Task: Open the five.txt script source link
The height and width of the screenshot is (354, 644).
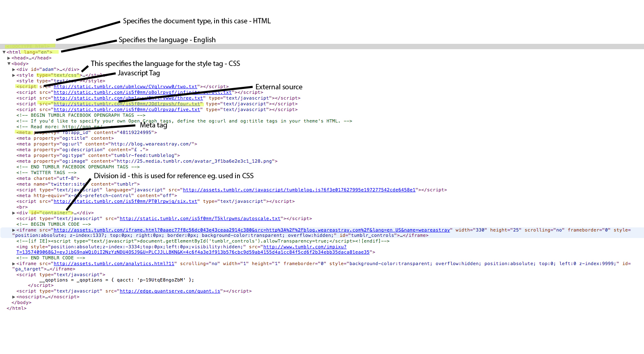Action: click(x=127, y=109)
